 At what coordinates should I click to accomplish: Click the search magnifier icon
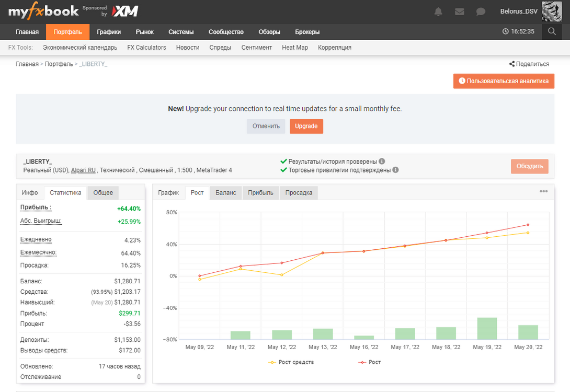552,31
